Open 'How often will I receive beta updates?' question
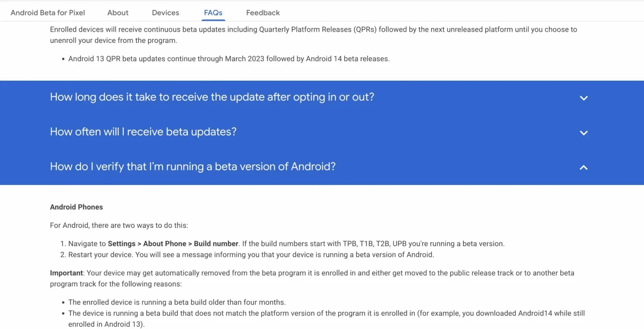This screenshot has height=329, width=644. 143,132
